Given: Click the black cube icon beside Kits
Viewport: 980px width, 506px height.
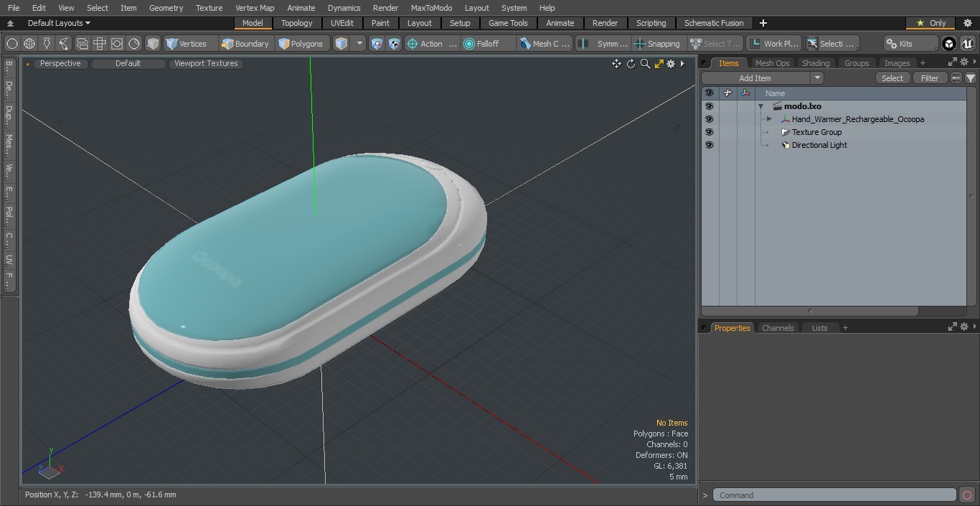Looking at the screenshot, I should (x=949, y=44).
